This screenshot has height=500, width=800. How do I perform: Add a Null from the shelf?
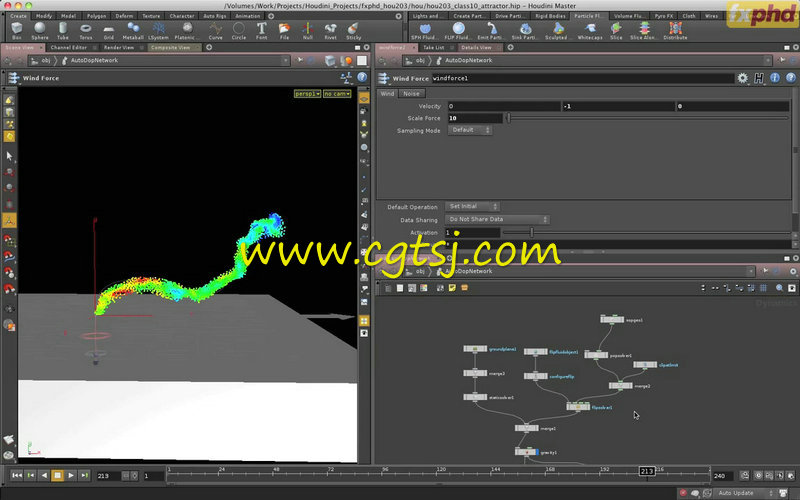308,30
